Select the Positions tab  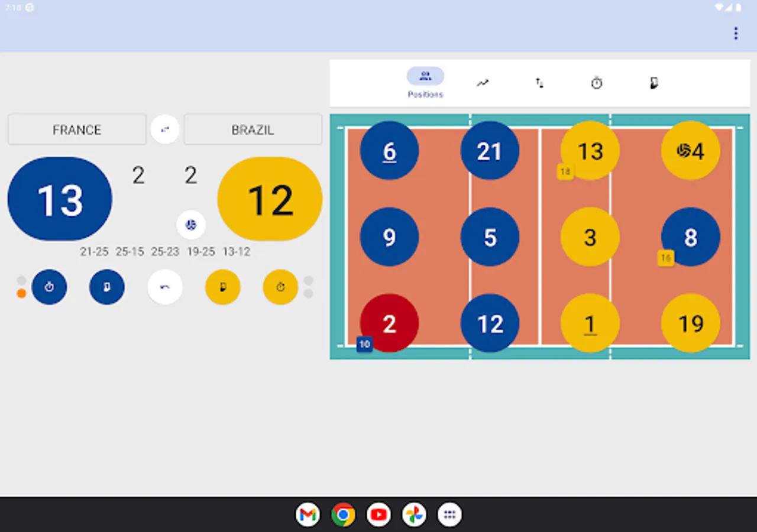click(425, 83)
